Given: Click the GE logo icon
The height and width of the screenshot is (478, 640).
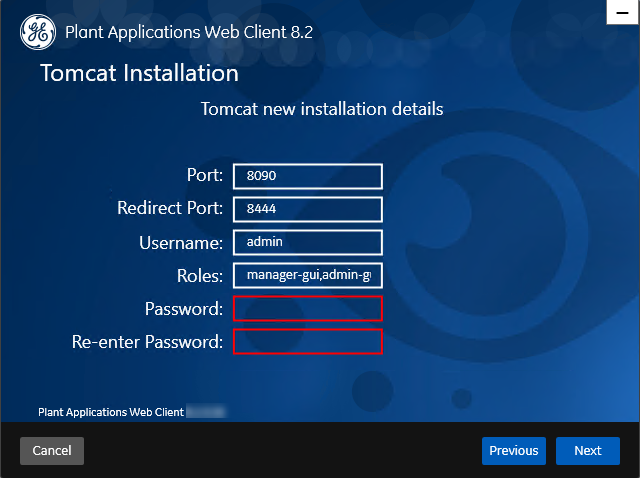Looking at the screenshot, I should point(38,32).
